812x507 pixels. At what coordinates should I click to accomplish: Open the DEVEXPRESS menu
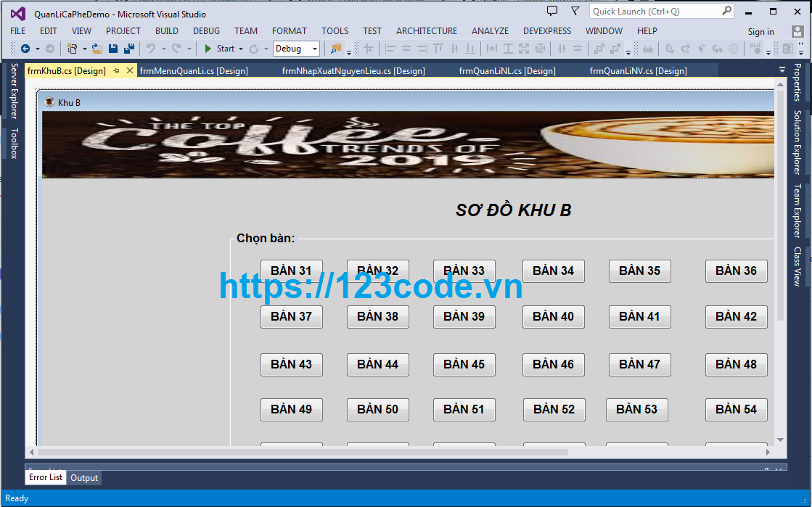[546, 30]
